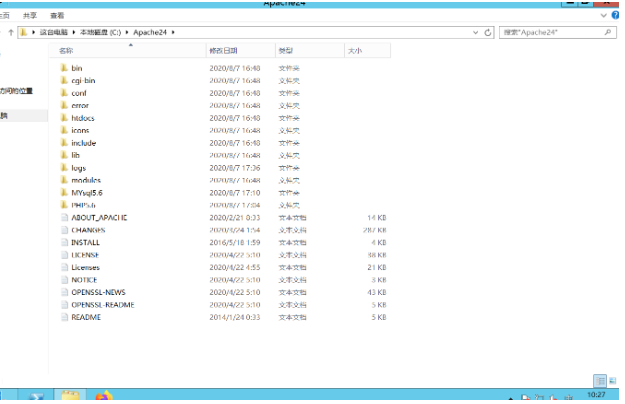Viewport: 625px width, 404px height.
Task: Select the PHP5.6 folder icon
Action: pyautogui.click(x=64, y=205)
